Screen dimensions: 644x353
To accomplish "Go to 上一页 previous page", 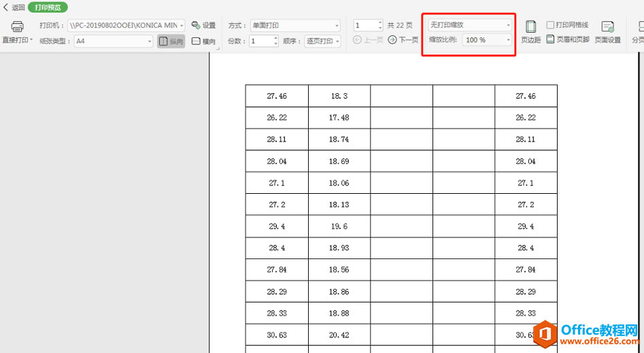I will (368, 40).
